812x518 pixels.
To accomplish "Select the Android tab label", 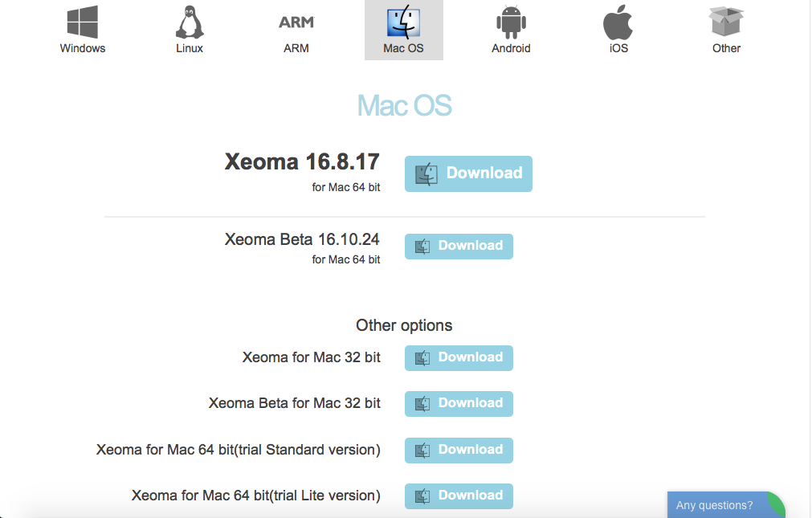I will click(x=511, y=48).
